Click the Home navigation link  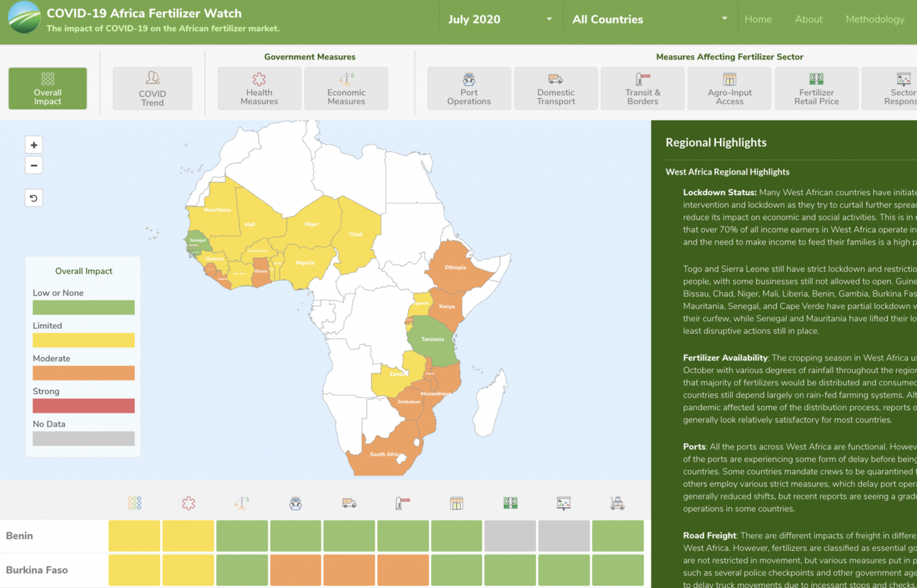(758, 19)
